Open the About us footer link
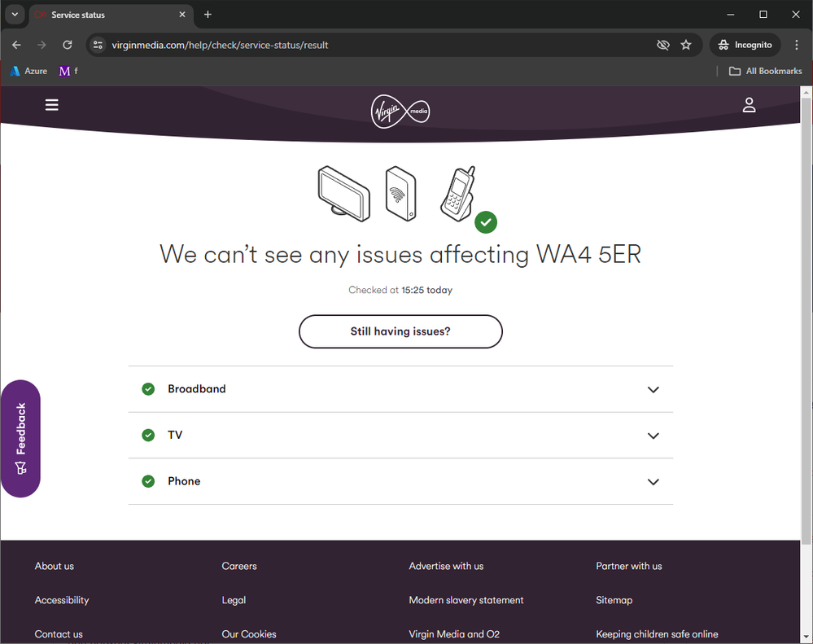The width and height of the screenshot is (813, 644). click(x=55, y=566)
